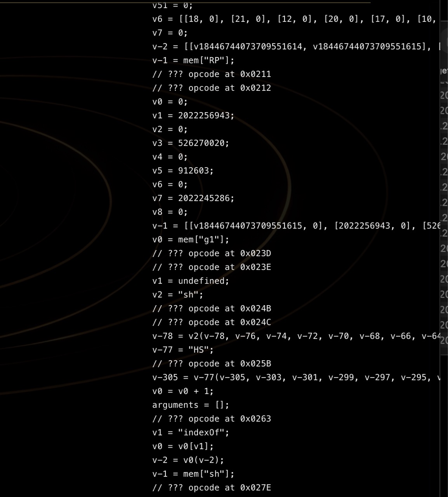Click the opcode comment at 0x023D

[212, 254]
